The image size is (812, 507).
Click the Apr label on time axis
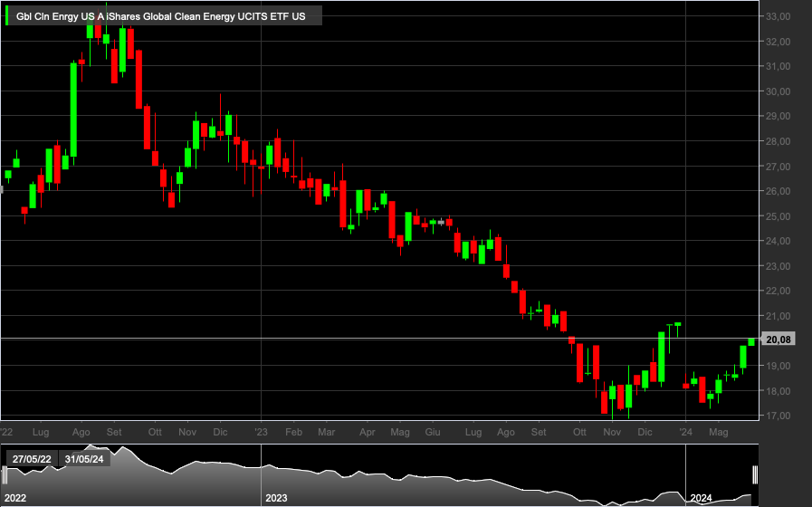coord(368,432)
